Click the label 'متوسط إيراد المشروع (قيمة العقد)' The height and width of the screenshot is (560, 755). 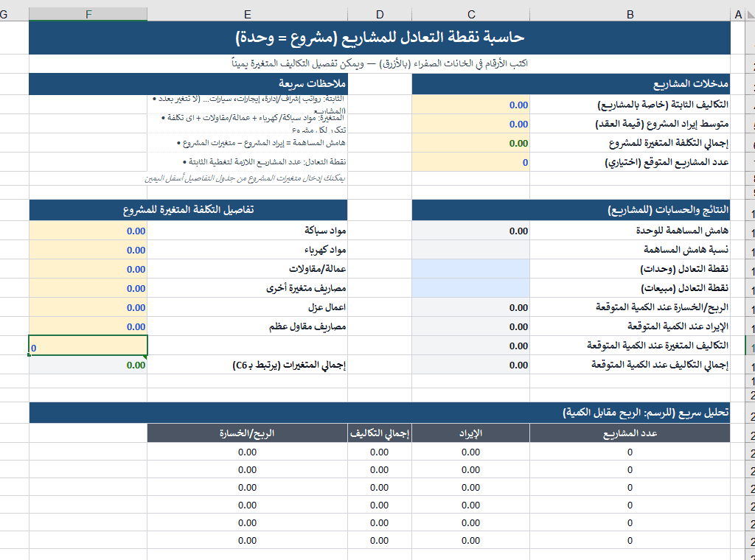tap(661, 124)
